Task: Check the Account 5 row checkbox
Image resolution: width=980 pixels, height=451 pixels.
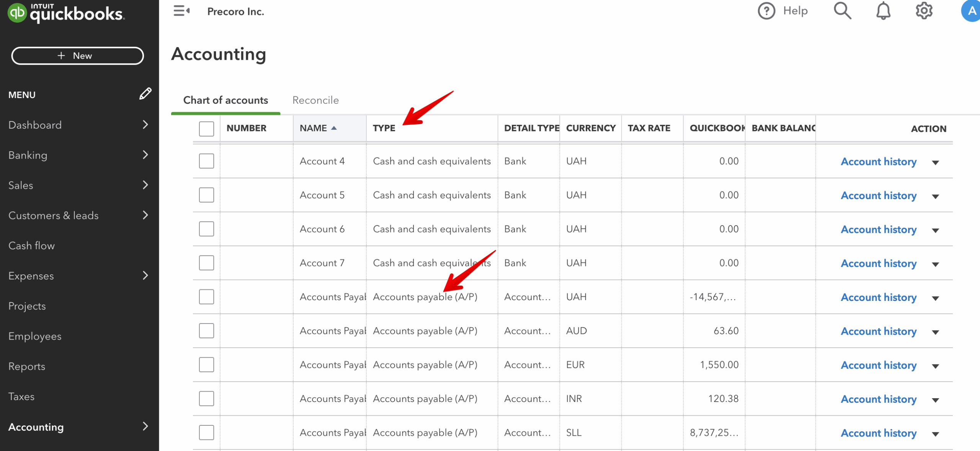Action: coord(206,195)
